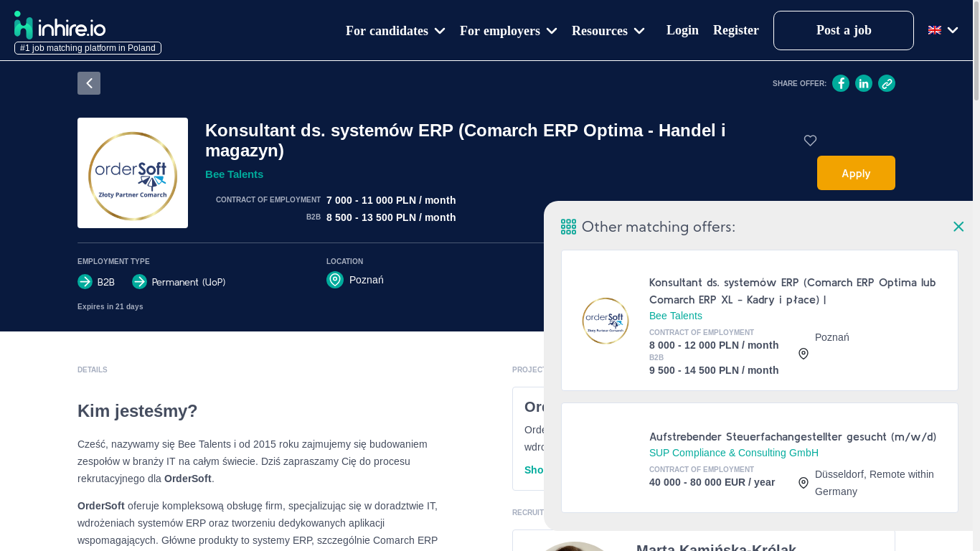Click the 8 500 - 13 500 PLN salary
Image resolution: width=980 pixels, height=551 pixels.
[x=391, y=217]
